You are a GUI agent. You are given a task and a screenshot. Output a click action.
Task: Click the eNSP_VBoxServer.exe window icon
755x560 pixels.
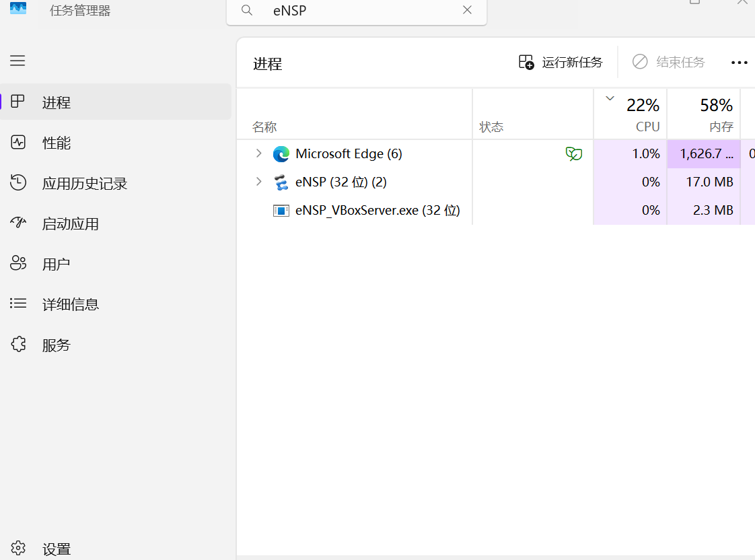point(281,211)
